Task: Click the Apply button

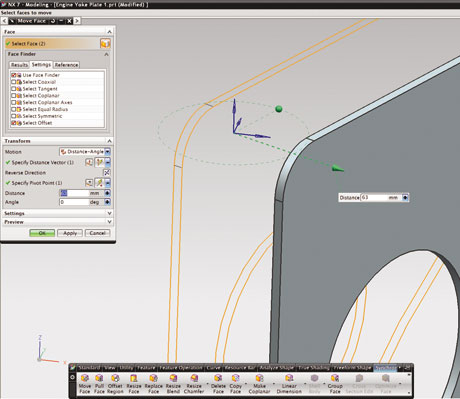Action: coord(70,233)
